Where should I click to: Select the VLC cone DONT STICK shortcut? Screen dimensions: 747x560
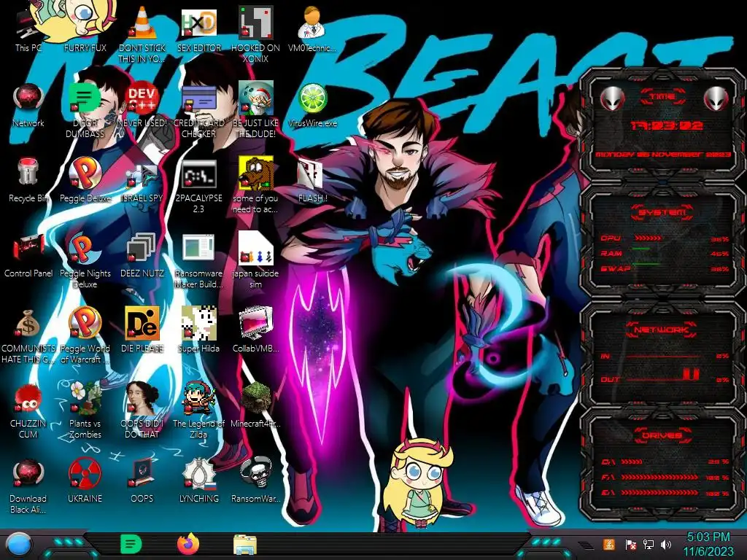click(x=142, y=34)
